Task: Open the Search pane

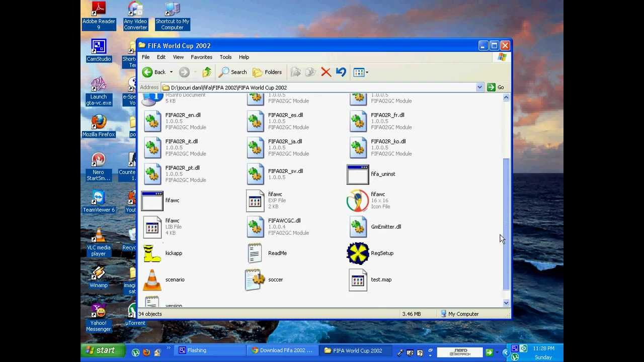Action: (x=232, y=72)
